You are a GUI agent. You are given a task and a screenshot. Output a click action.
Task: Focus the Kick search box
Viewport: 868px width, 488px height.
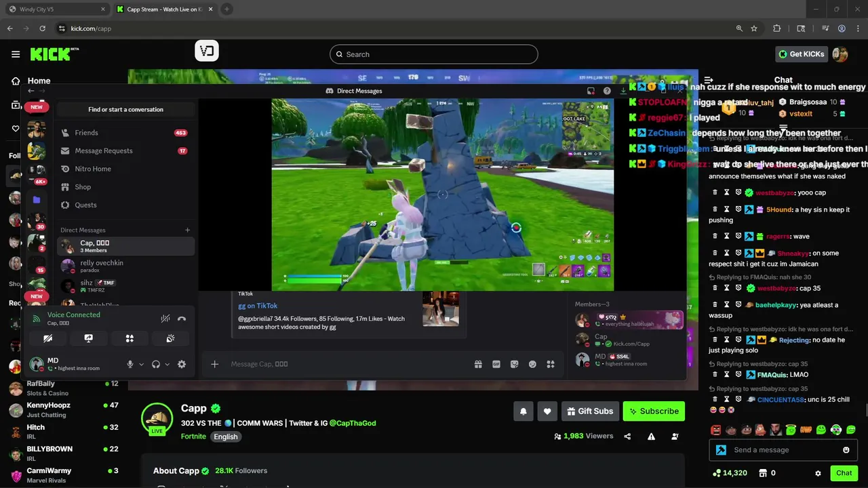(434, 54)
